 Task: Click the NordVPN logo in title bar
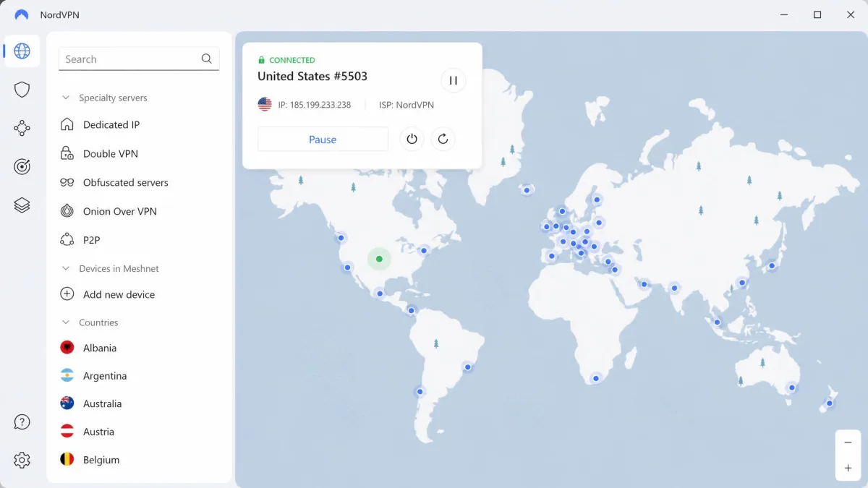[22, 14]
